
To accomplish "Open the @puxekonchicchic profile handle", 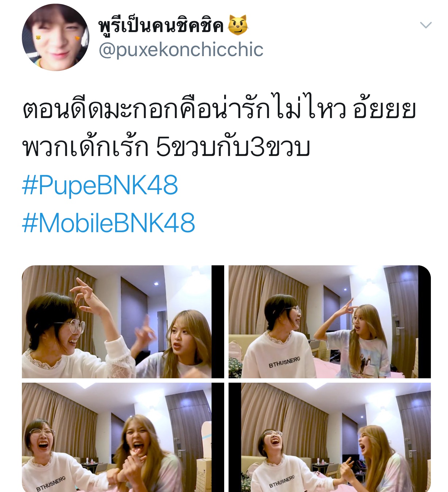I will click(x=181, y=50).
